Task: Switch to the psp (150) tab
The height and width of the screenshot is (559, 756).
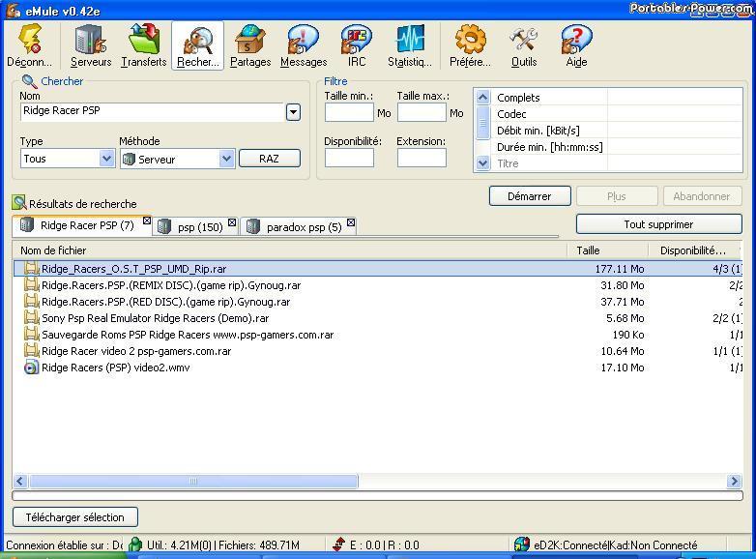Action: [195, 226]
